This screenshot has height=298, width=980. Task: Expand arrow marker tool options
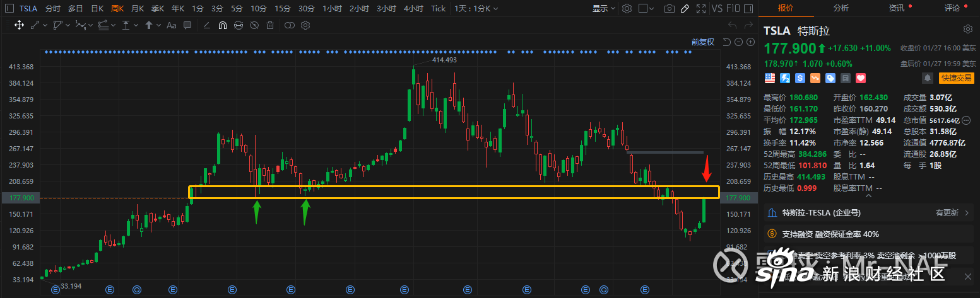(x=158, y=25)
